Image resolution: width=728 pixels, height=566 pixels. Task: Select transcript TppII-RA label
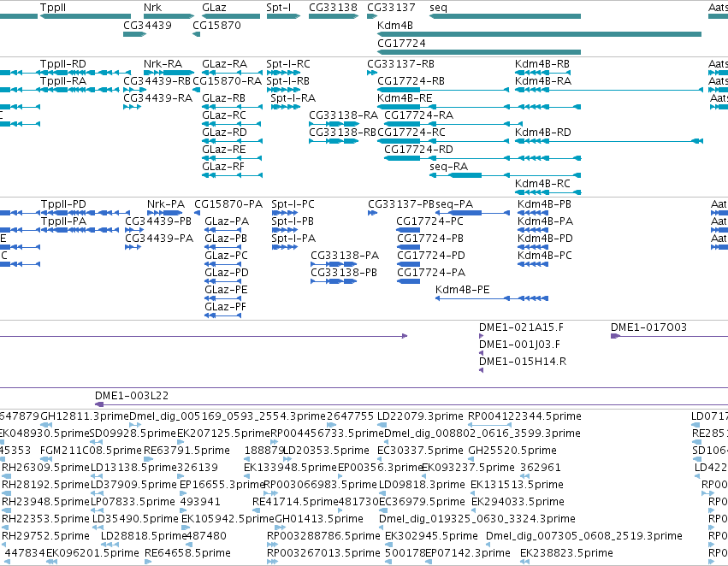(x=63, y=80)
